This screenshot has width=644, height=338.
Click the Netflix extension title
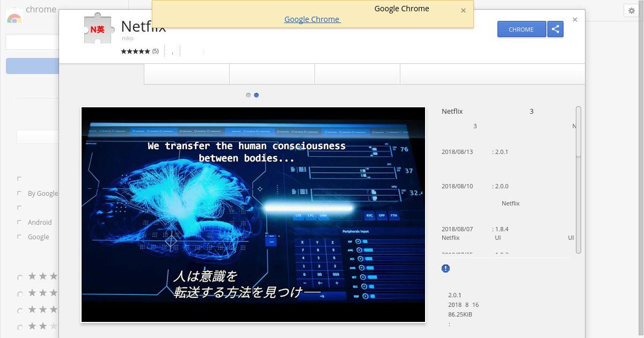tap(143, 26)
